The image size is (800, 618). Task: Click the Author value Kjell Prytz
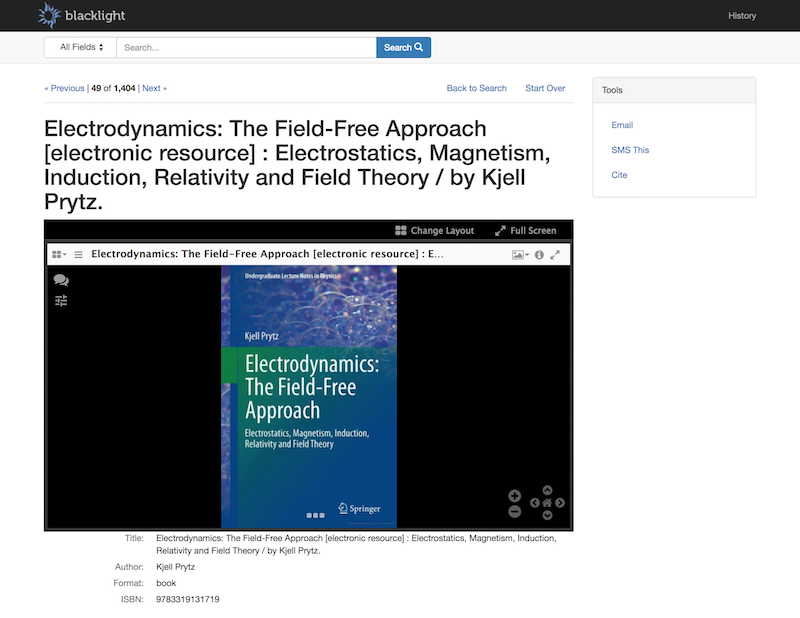point(176,567)
